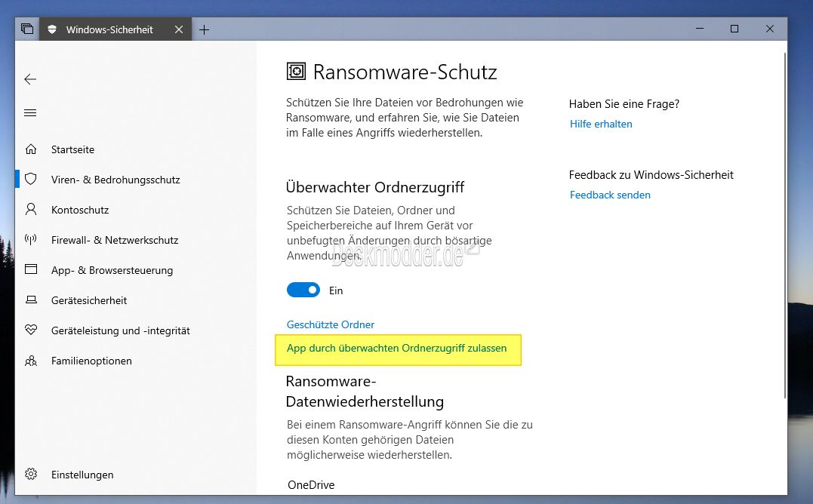Click the Geschützte Ordner link
The image size is (813, 504).
(x=331, y=324)
